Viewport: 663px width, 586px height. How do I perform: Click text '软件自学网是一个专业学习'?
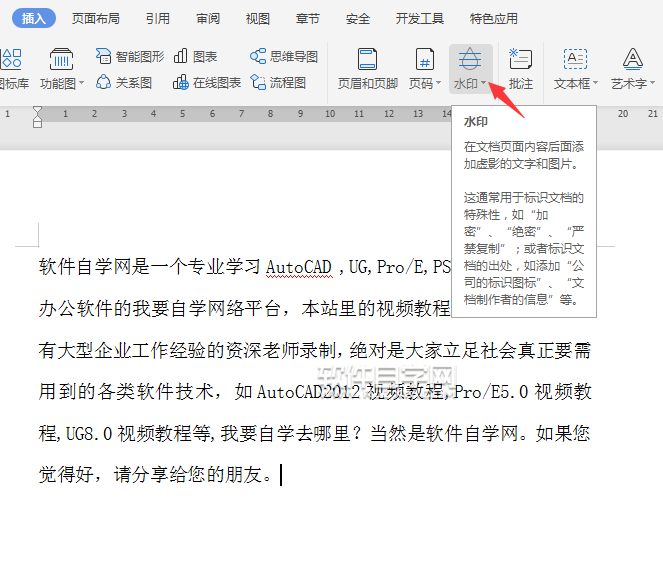150,267
